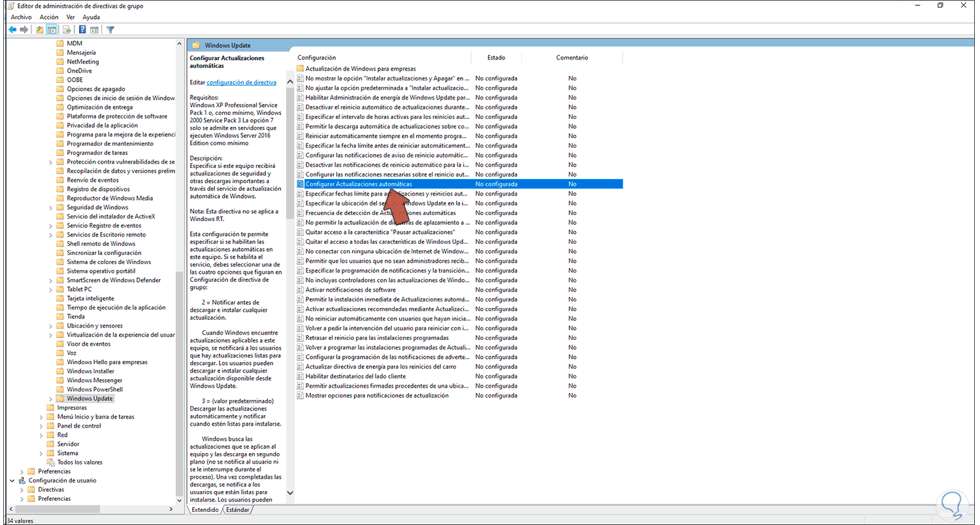Expand Servicios de Escritorio remoto node
This screenshot has height=525, width=980.
(x=50, y=235)
